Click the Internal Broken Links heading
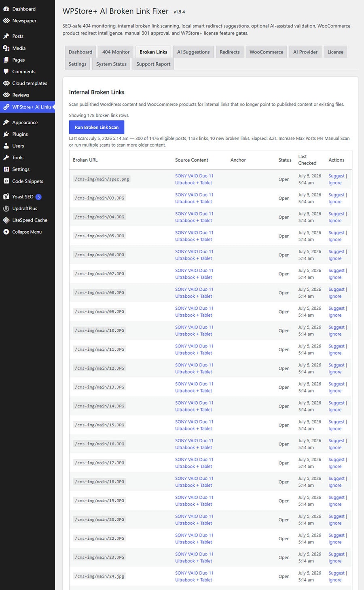 (97, 92)
